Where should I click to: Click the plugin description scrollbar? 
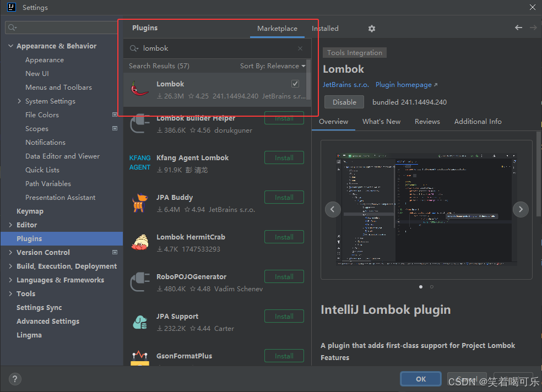[539, 175]
